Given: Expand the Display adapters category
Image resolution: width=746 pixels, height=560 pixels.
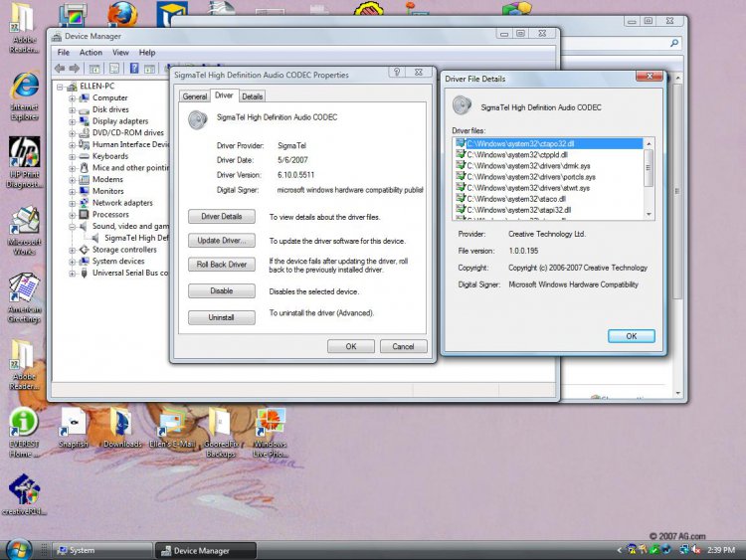Looking at the screenshot, I should (x=72, y=121).
